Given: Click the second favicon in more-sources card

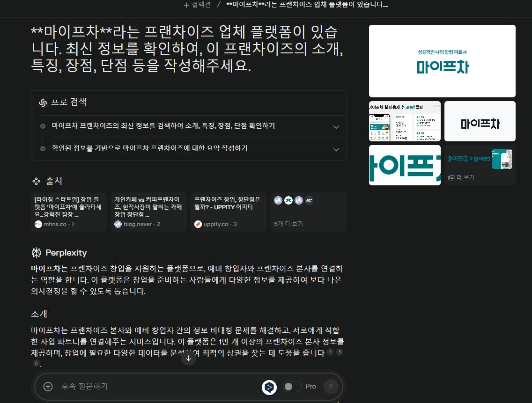Looking at the screenshot, I should [288, 200].
